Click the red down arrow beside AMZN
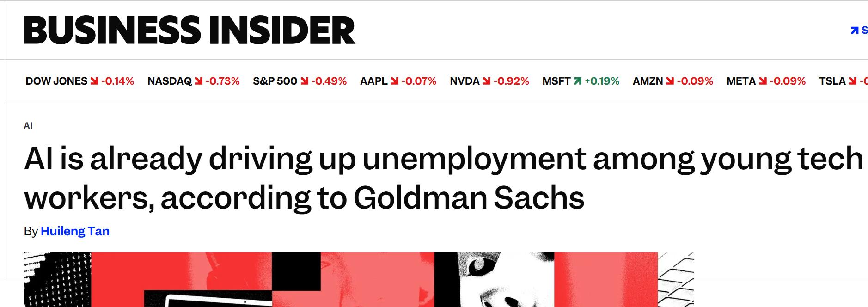The image size is (868, 307). (670, 81)
